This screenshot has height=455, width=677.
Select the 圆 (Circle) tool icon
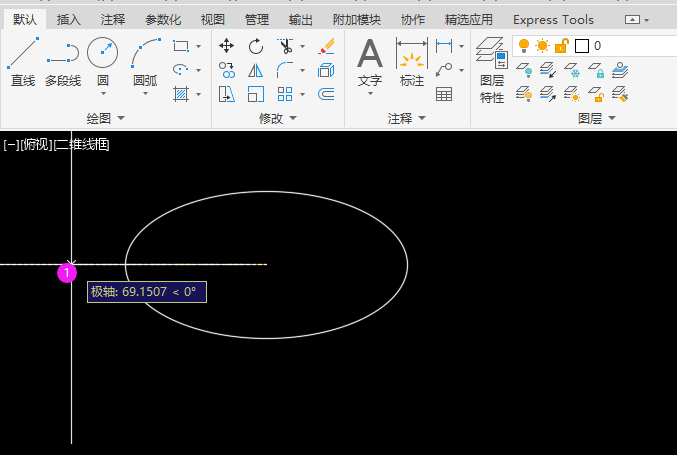tap(102, 52)
